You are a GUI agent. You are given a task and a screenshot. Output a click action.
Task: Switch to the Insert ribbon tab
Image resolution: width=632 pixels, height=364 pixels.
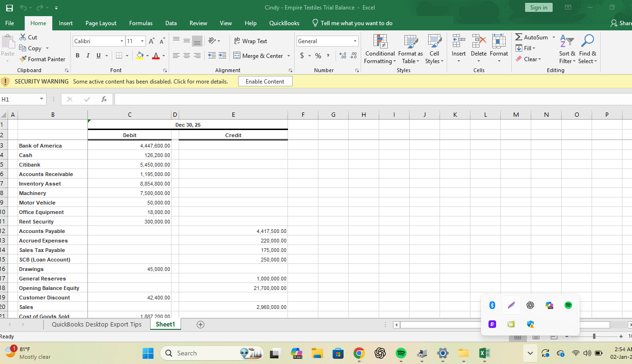(x=66, y=23)
